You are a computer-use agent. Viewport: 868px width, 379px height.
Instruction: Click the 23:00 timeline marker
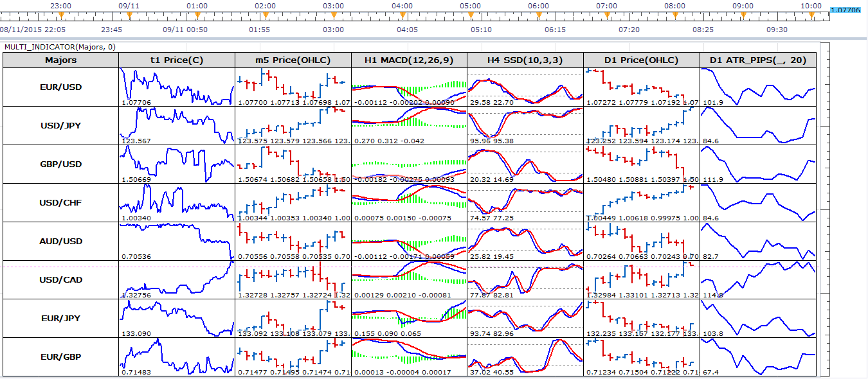(x=60, y=5)
